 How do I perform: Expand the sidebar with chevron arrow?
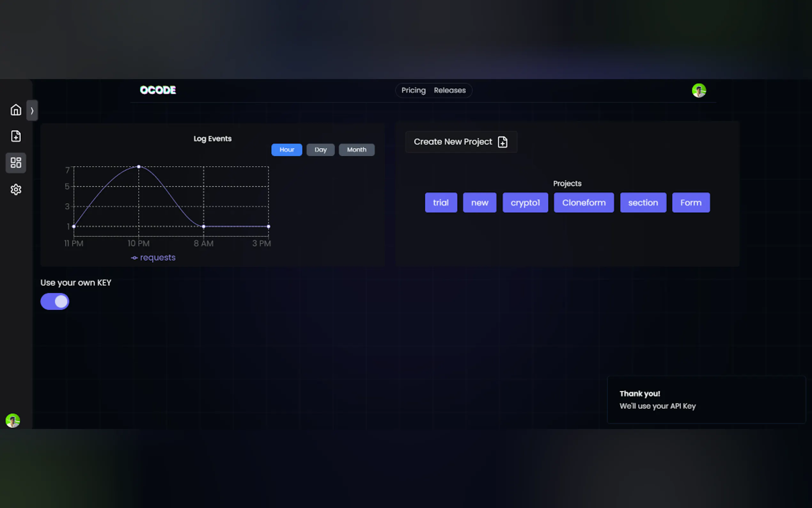point(32,110)
